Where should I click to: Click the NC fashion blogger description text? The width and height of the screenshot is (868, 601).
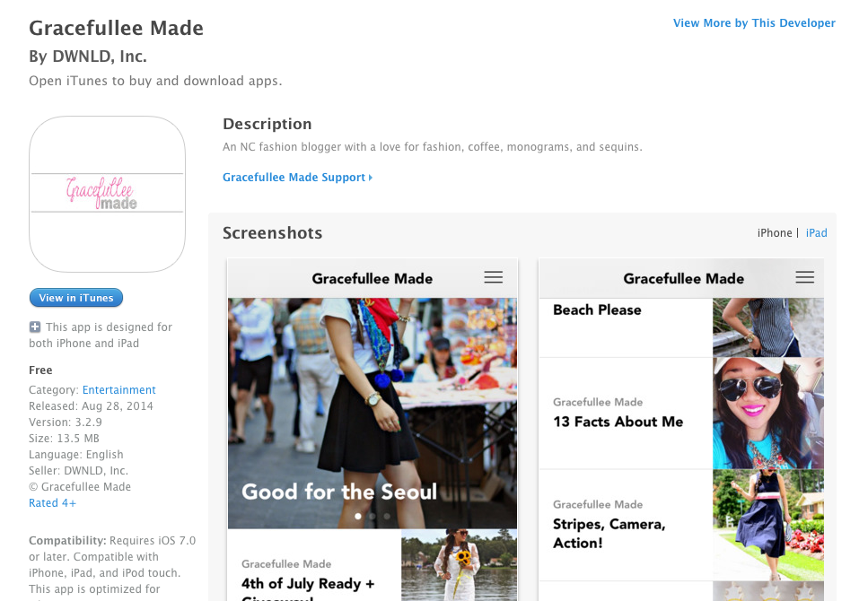click(x=433, y=147)
